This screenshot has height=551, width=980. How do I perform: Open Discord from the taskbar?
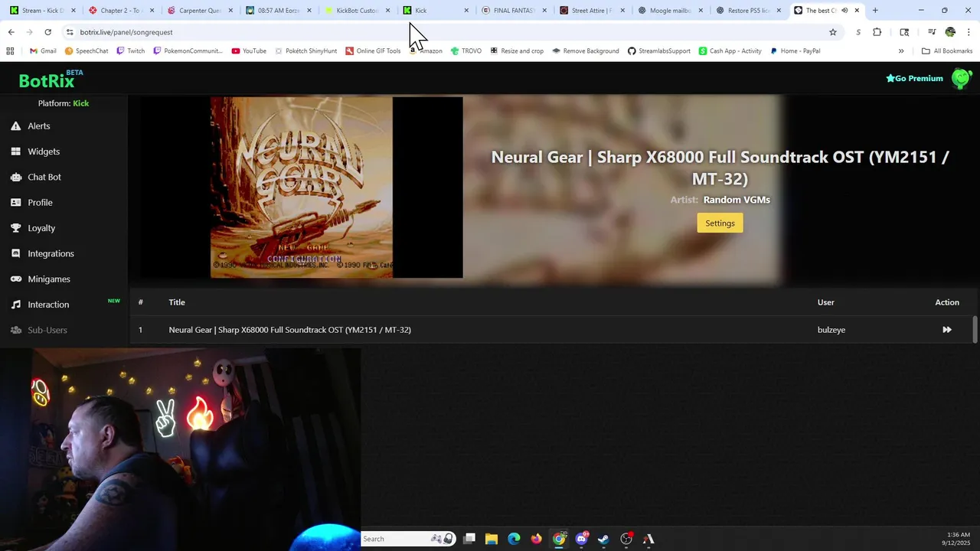click(582, 539)
